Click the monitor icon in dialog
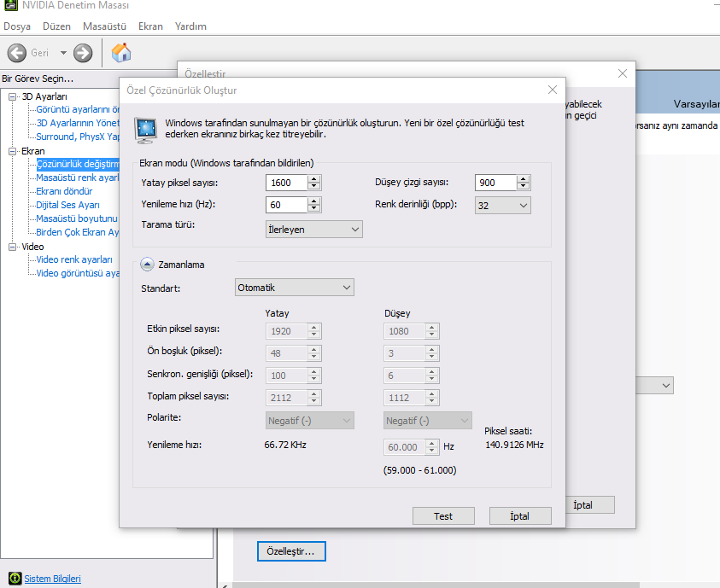720x588 pixels. [146, 131]
